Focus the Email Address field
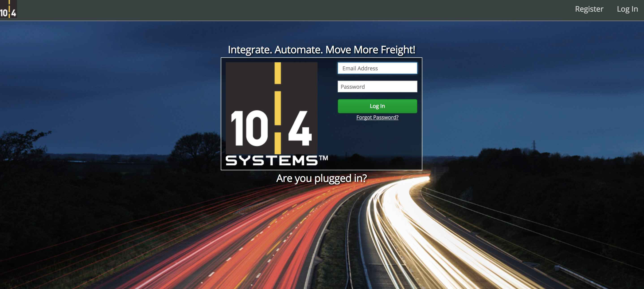644x289 pixels. pyautogui.click(x=377, y=68)
